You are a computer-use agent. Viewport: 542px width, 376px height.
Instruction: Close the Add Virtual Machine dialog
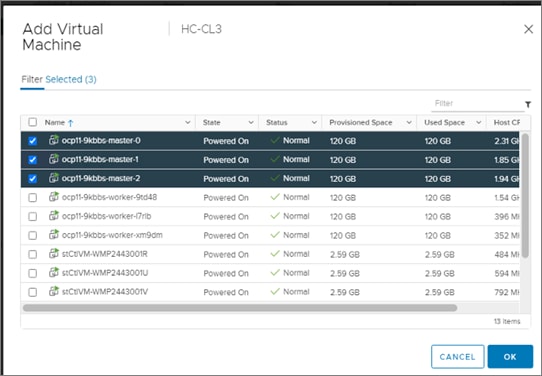[x=528, y=29]
